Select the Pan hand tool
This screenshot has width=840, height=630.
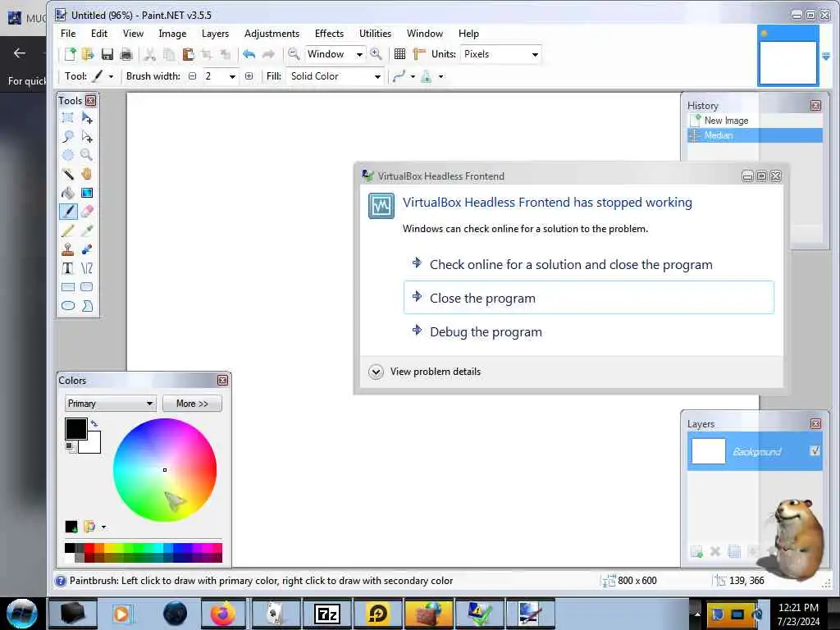click(x=87, y=174)
